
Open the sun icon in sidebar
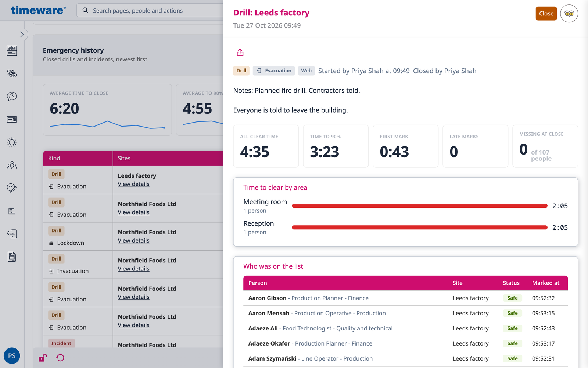coord(12,142)
